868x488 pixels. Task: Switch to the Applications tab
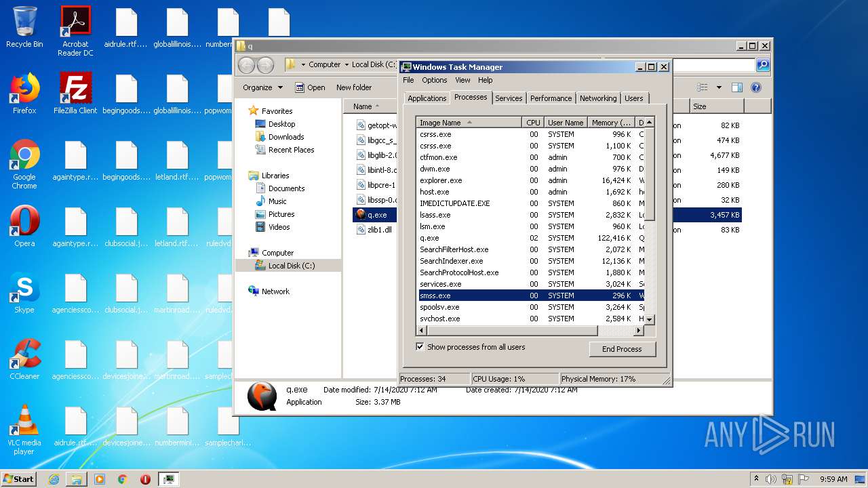point(427,98)
